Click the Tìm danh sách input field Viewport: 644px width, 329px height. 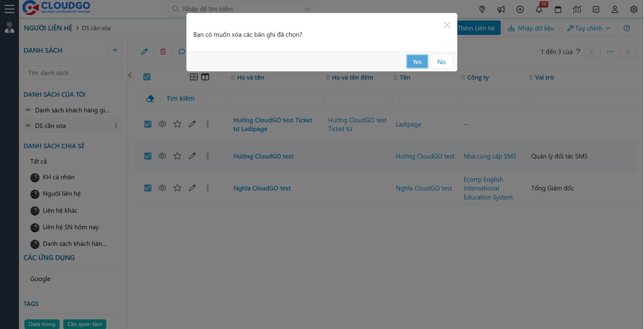click(73, 72)
